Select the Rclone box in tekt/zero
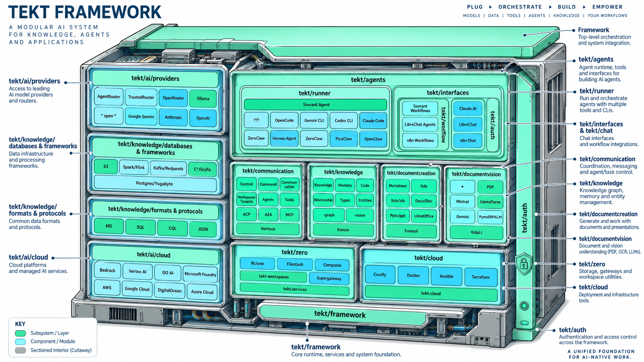Viewport: 644px width, 362px height. pyautogui.click(x=257, y=264)
